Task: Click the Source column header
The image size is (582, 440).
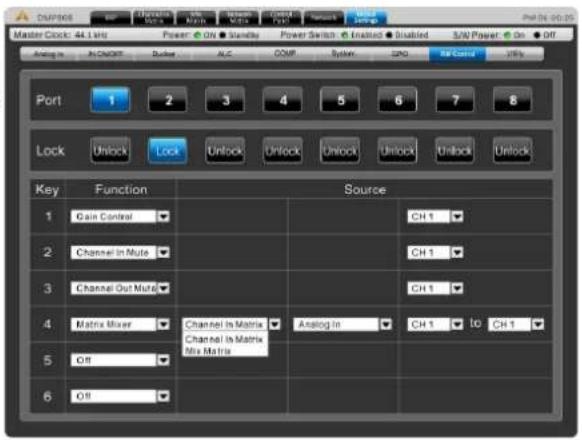Action: point(365,190)
